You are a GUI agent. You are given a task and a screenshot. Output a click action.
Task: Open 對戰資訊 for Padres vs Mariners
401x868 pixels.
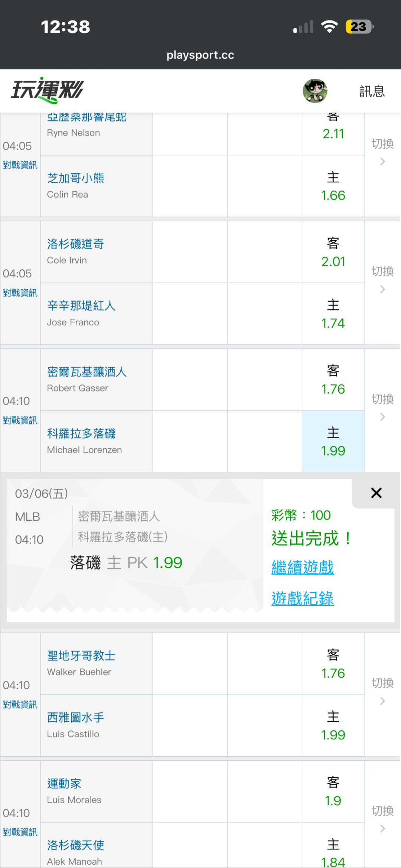20,704
